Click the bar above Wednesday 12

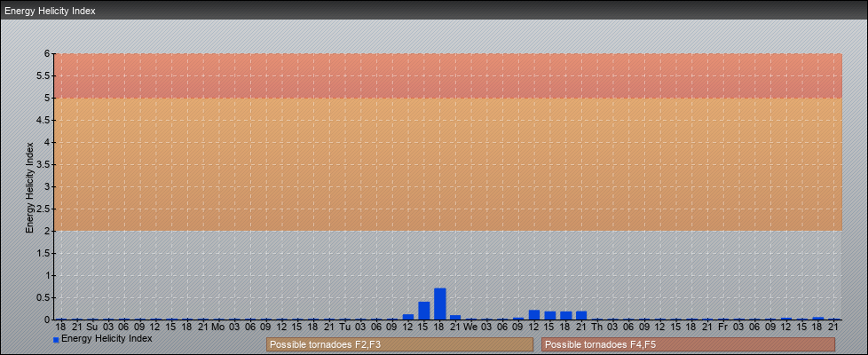coord(534,314)
